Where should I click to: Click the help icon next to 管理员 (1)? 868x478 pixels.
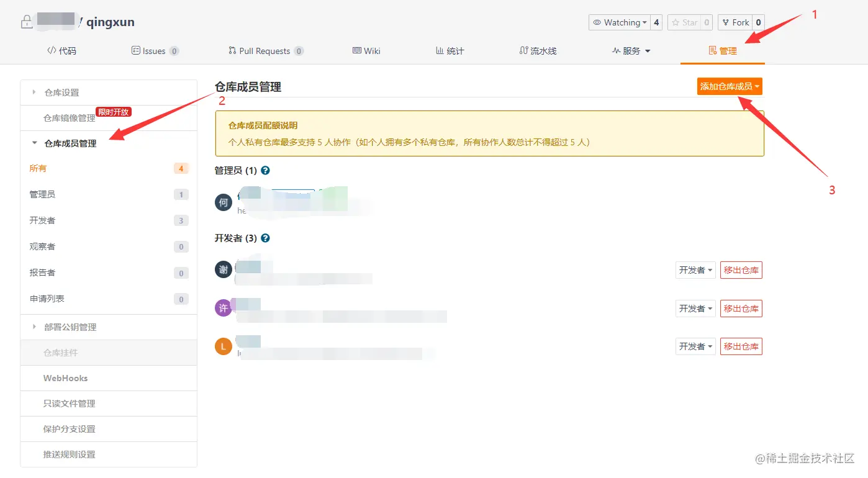coord(266,170)
